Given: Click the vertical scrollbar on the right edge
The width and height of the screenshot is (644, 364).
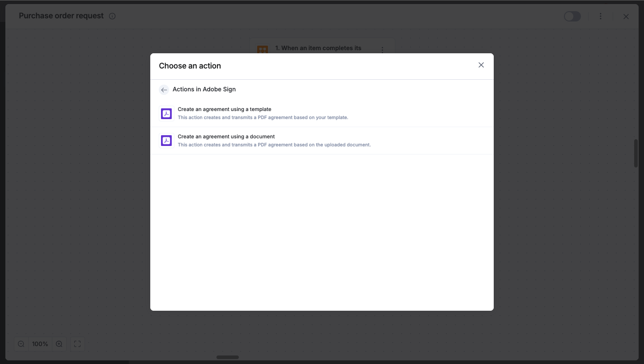Looking at the screenshot, I should coord(636,153).
